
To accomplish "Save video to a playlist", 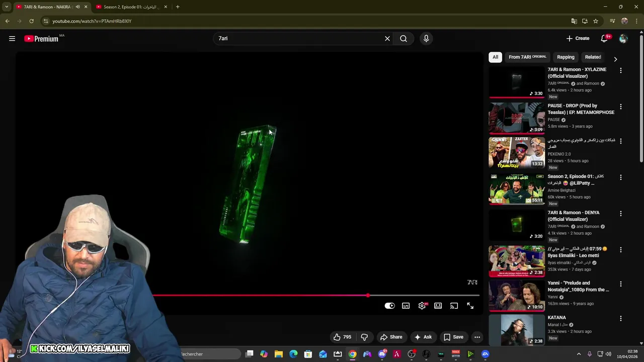I will (x=453, y=337).
